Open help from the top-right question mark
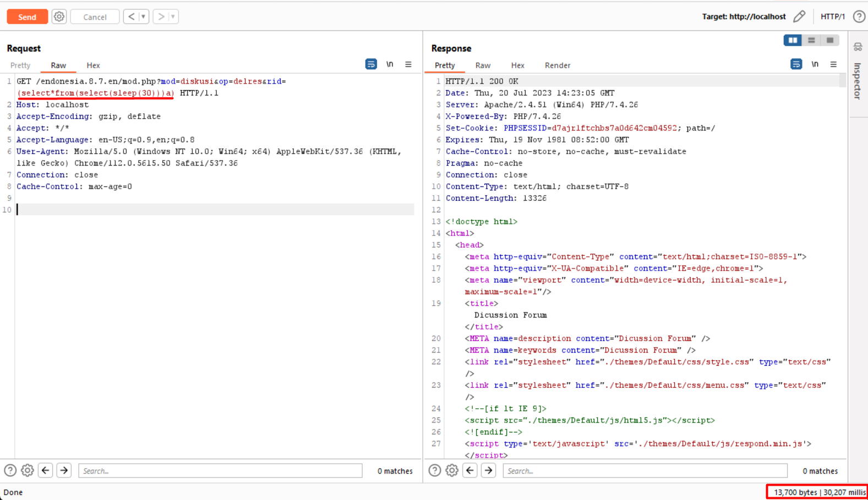The width and height of the screenshot is (868, 500). click(859, 17)
